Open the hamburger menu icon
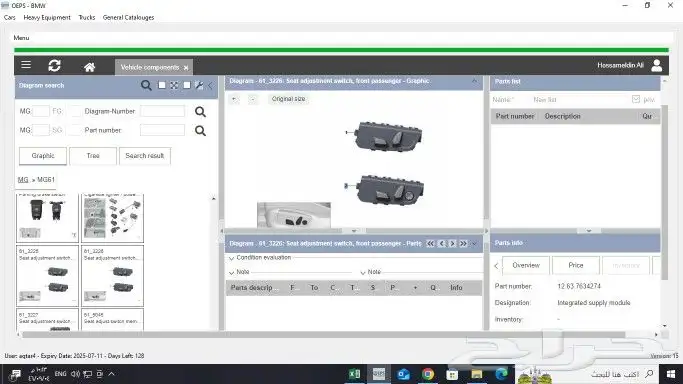This screenshot has width=683, height=384. click(26, 65)
